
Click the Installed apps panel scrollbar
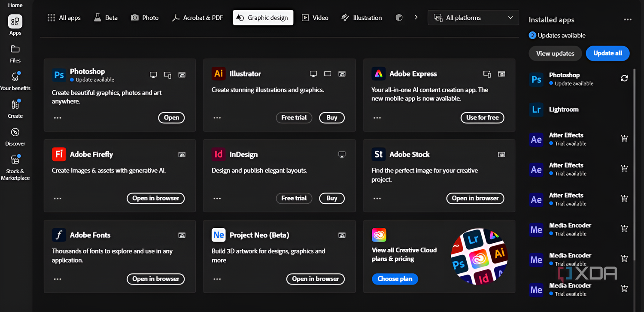pos(635,165)
